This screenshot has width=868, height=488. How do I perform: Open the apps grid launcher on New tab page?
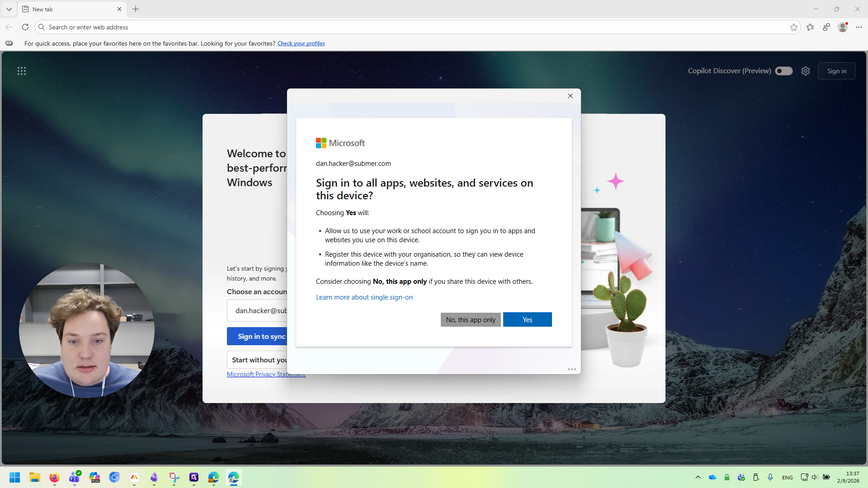point(22,71)
